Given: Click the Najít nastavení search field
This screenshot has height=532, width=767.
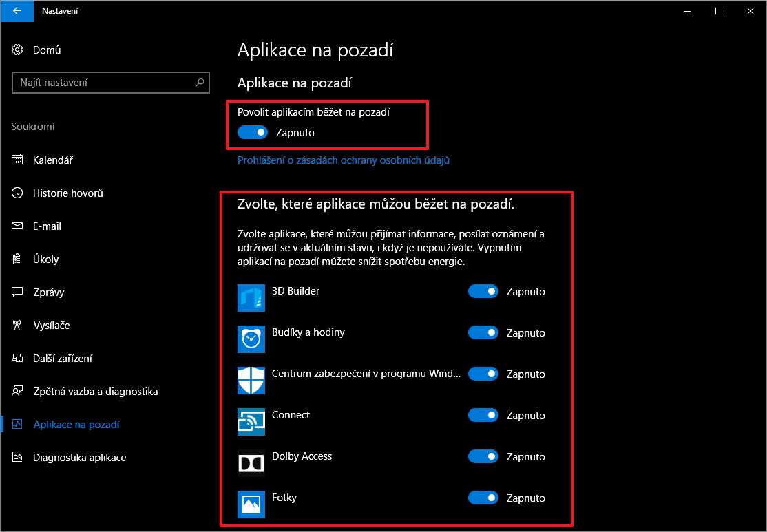Looking at the screenshot, I should coord(103,83).
